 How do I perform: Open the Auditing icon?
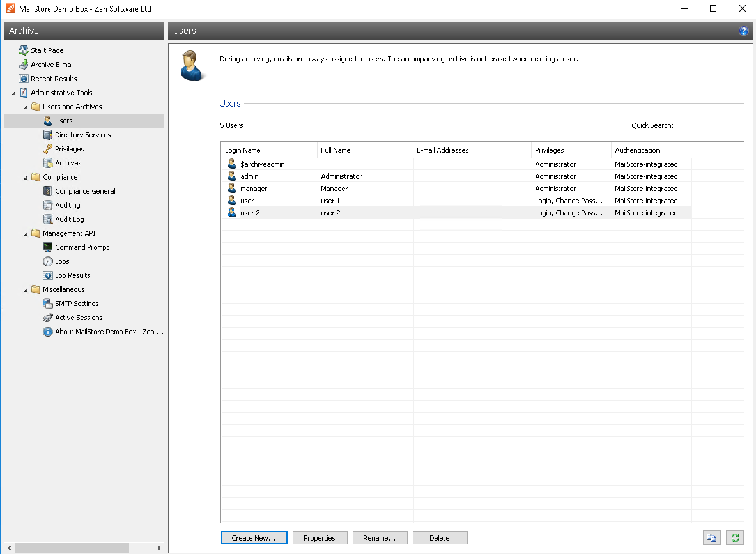click(x=47, y=205)
